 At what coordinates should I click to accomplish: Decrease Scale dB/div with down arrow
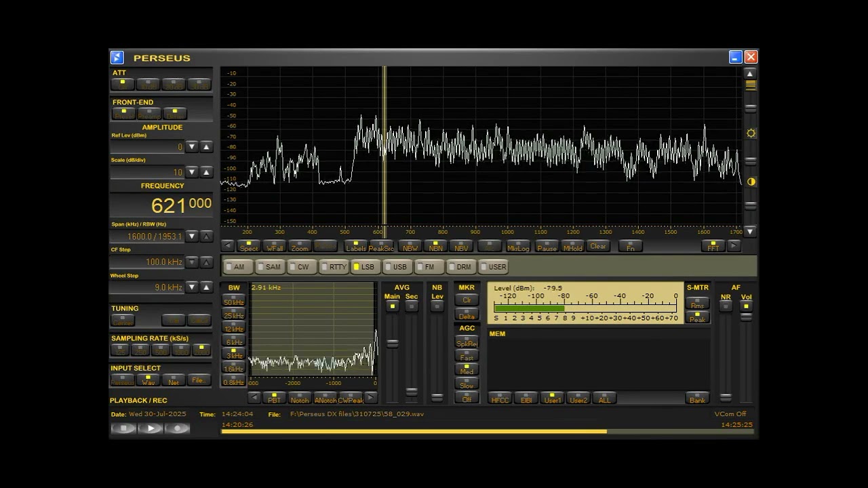192,172
